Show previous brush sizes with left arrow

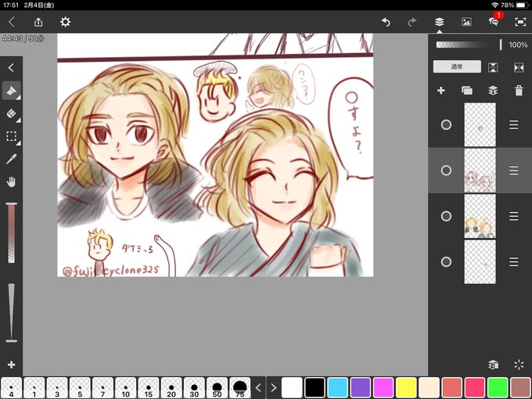(x=258, y=387)
